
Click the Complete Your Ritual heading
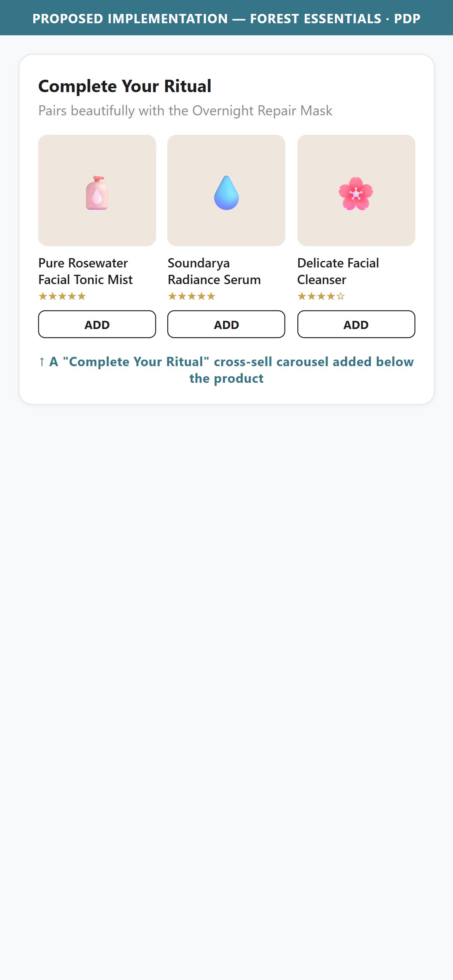click(125, 86)
